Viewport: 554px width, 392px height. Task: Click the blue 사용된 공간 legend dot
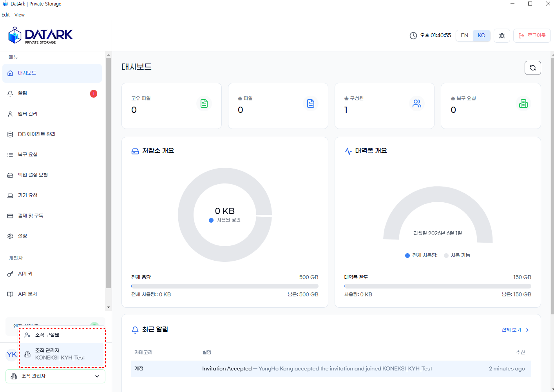(x=211, y=220)
